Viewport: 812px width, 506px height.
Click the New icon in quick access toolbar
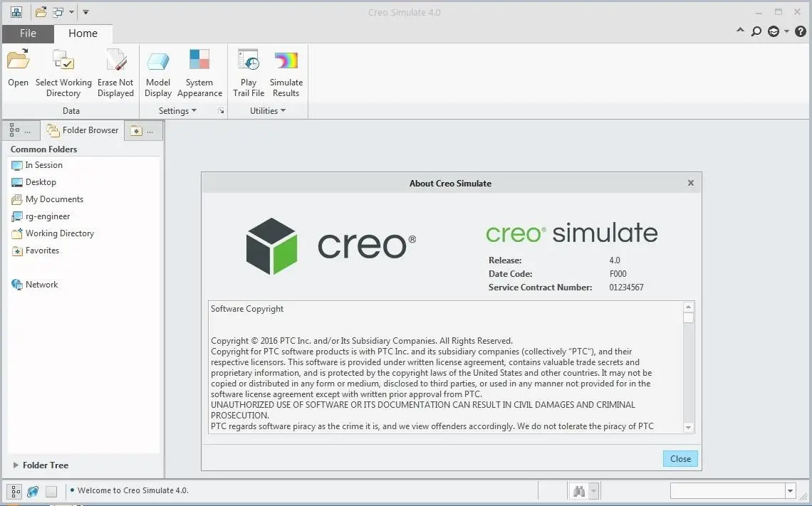(x=16, y=12)
